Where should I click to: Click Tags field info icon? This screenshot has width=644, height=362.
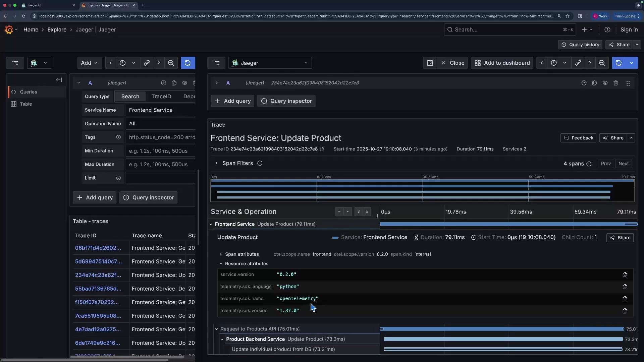click(118, 137)
